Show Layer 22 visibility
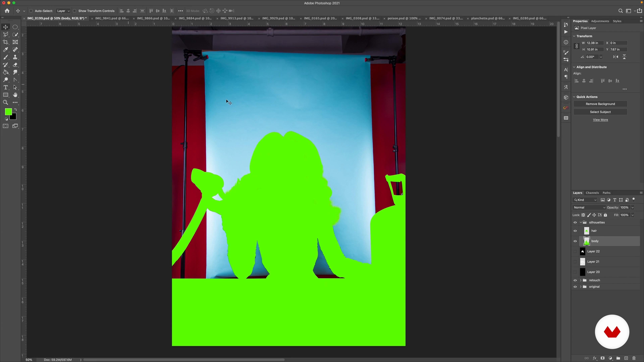 click(x=575, y=251)
